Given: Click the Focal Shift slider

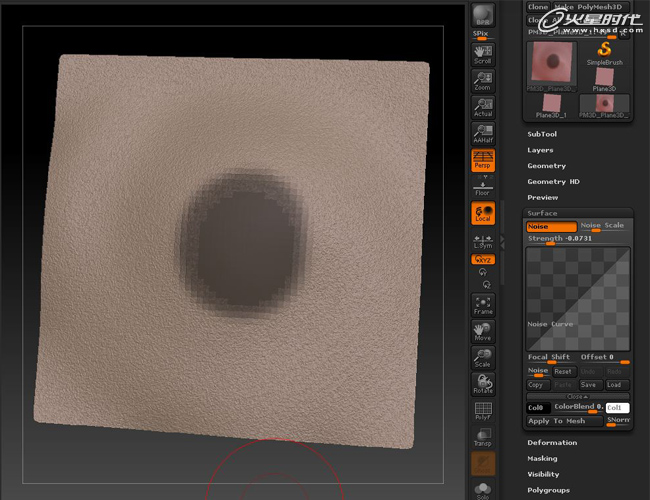Looking at the screenshot, I should [551, 359].
